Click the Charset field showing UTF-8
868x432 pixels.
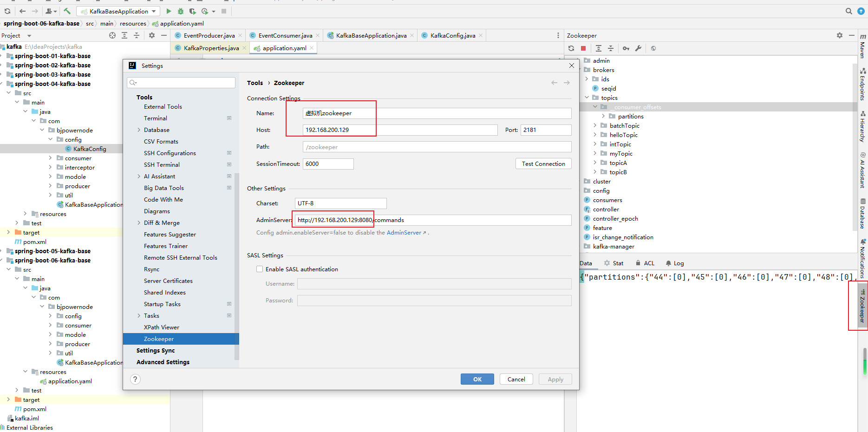(340, 203)
